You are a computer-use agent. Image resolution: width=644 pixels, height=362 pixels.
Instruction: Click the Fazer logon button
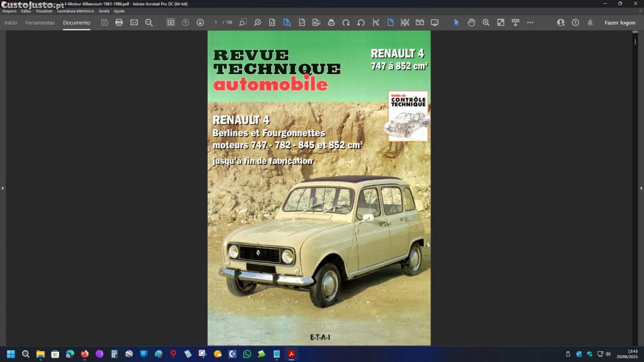[x=620, y=23]
